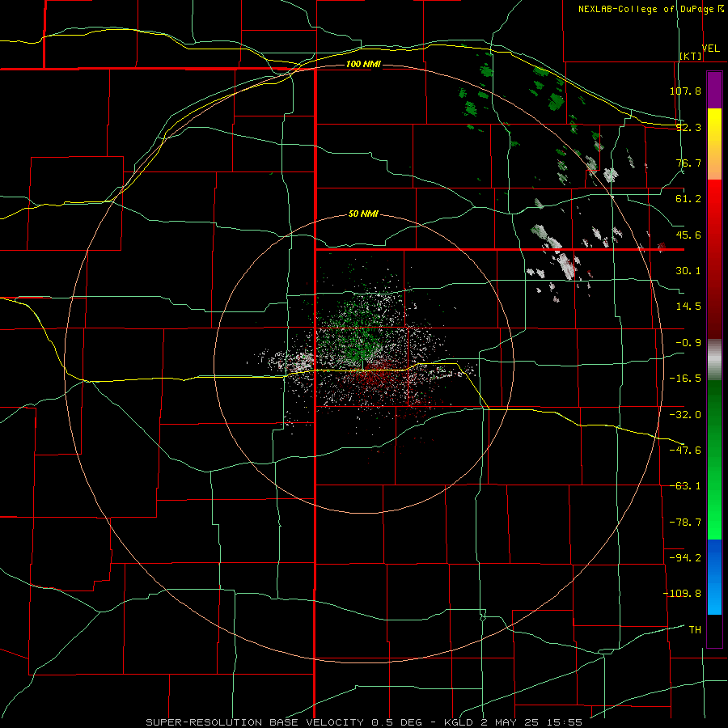Screen dimensions: 728x728
Task: Click the 76.7 legend value
Action: [688, 163]
